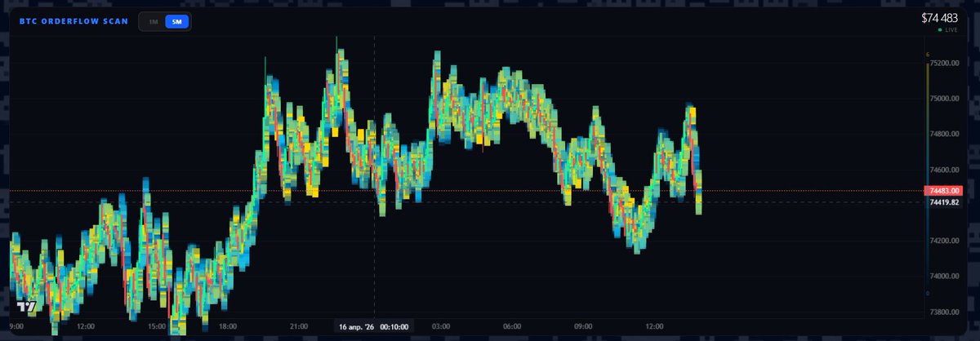The width and height of the screenshot is (980, 341).
Task: Click the crosshair date label 16 апр. '26 00:10:00
Action: 375,326
